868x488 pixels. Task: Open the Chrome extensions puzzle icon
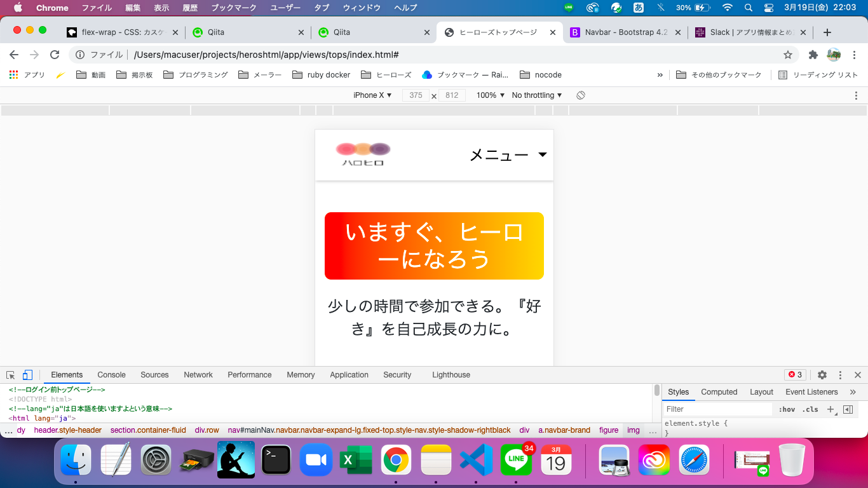pyautogui.click(x=813, y=55)
